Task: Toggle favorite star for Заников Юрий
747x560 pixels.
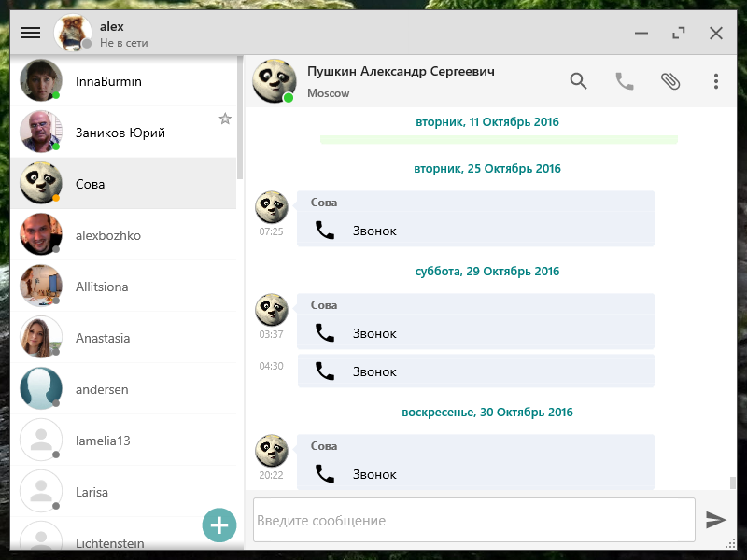Action: click(225, 119)
